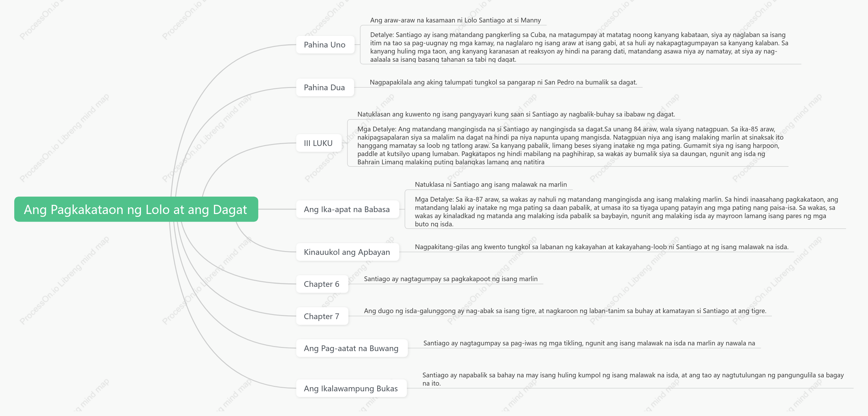Click the Ang Pag-aatat na Buwang node
This screenshot has height=416, width=868.
[x=351, y=348]
